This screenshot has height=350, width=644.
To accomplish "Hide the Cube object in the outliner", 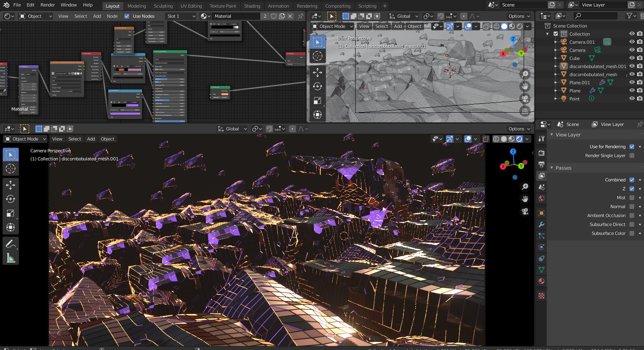I will 631,58.
